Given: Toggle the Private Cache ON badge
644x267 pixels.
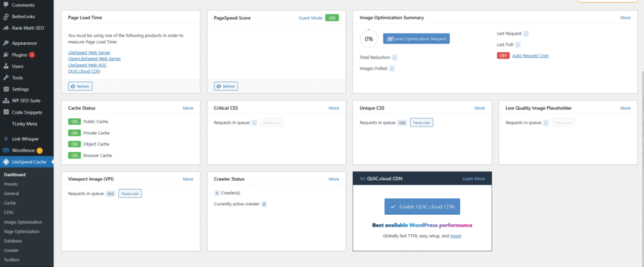Looking at the screenshot, I should point(74,133).
